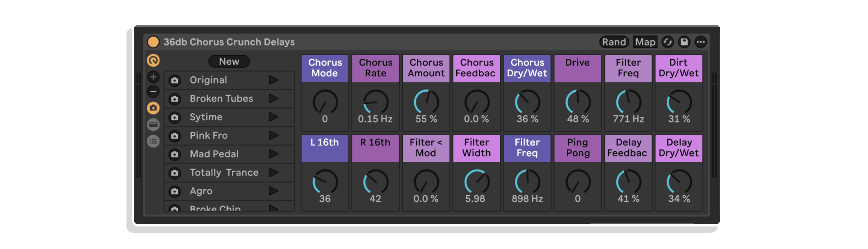Toggle the macro controls view orange icon
This screenshot has height=249, width=868.
coord(153,60)
